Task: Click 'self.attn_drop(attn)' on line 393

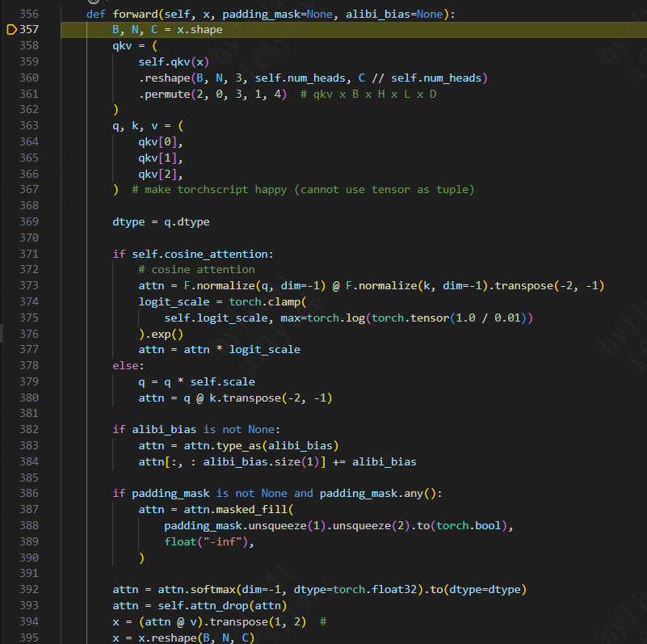Action: (x=222, y=605)
